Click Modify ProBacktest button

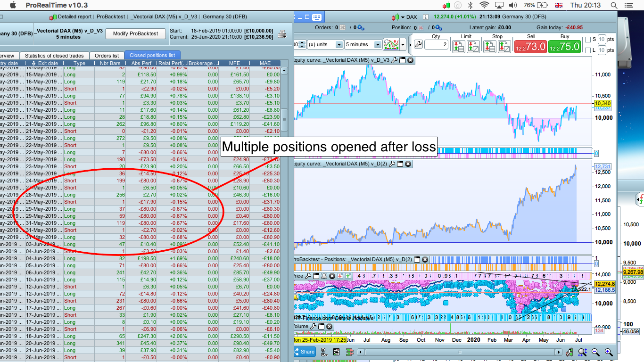point(135,33)
